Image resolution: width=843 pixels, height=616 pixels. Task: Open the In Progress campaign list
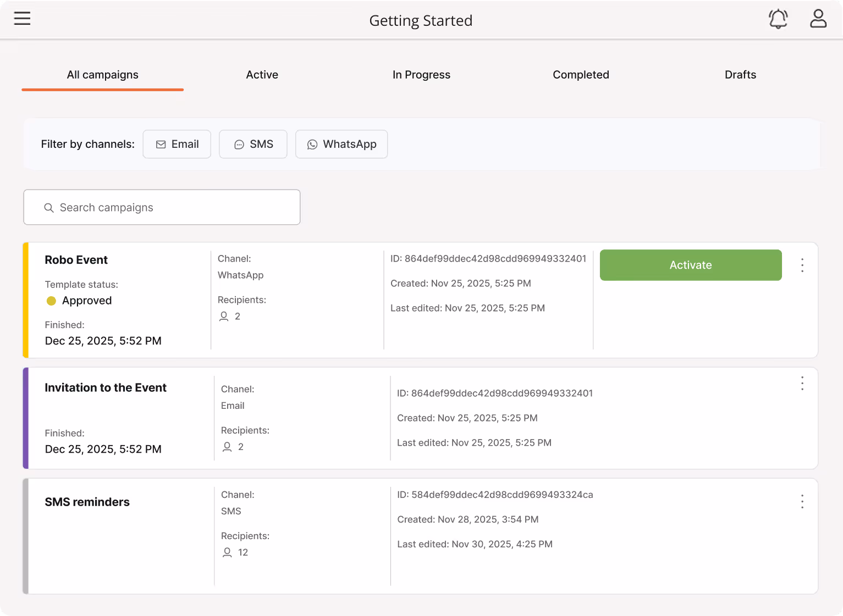(421, 75)
